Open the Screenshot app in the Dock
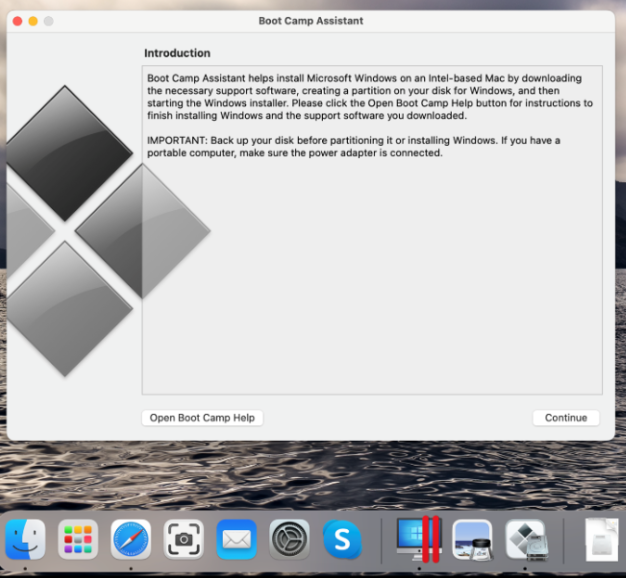 pos(184,539)
